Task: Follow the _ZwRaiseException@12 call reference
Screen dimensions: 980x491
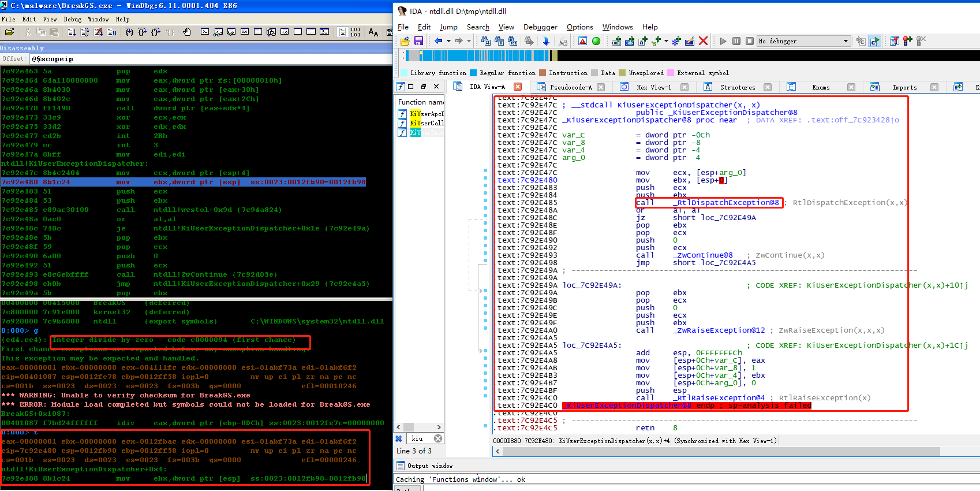Action: pyautogui.click(x=719, y=330)
